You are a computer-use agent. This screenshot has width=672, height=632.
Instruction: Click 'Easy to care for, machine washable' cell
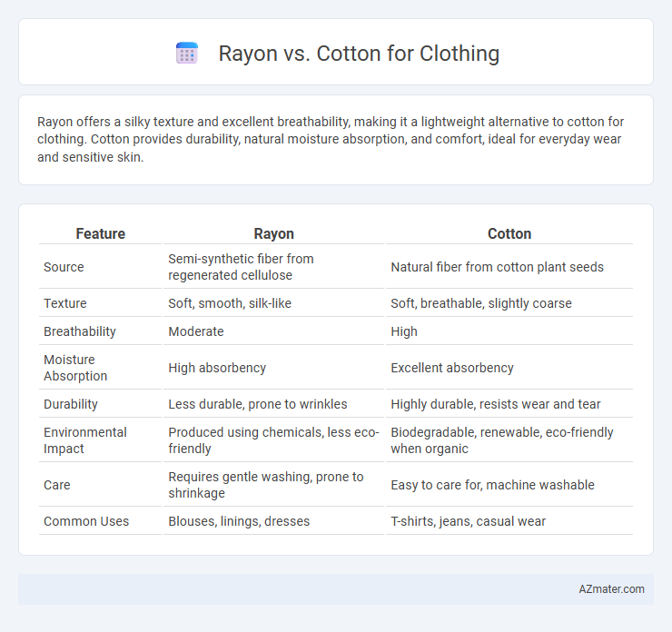509,485
